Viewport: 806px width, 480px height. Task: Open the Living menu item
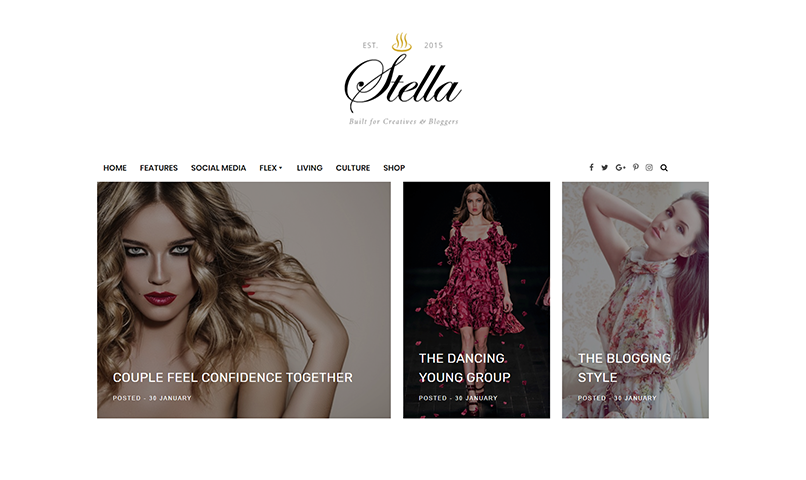pos(309,168)
